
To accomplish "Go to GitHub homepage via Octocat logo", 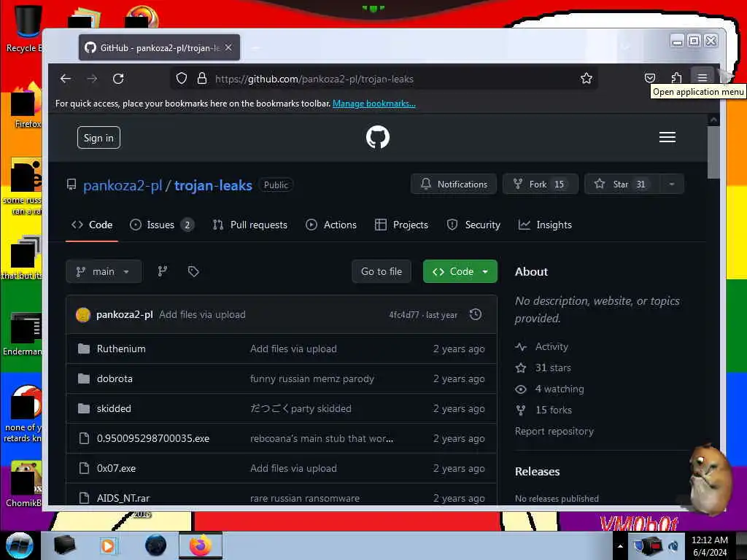I will pos(378,137).
